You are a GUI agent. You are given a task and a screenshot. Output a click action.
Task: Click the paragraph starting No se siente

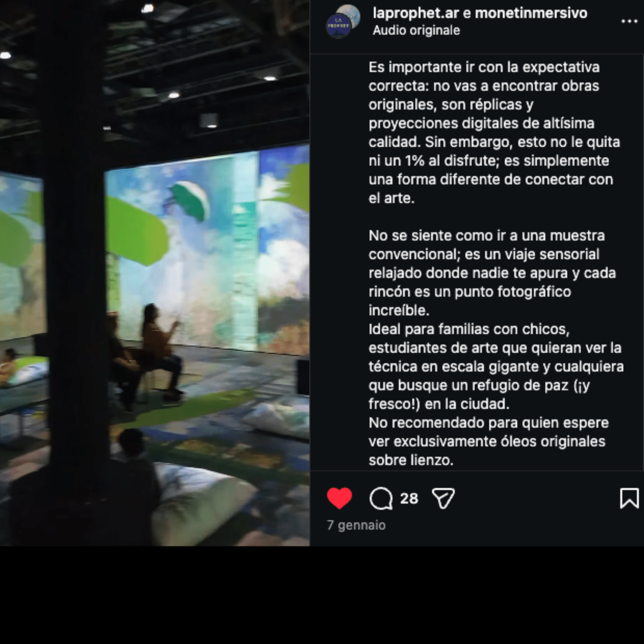pos(492,273)
